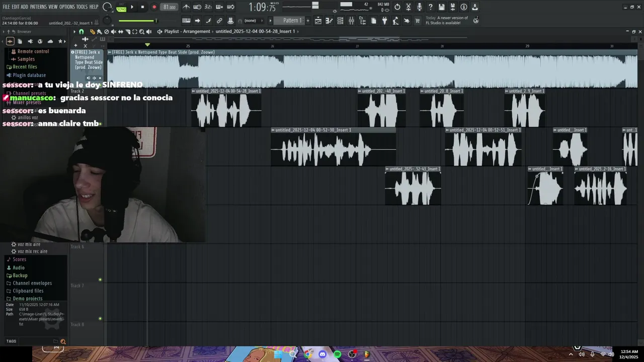Screen dimensions: 644x362
Task: Open the TOOLS menu
Action: pos(82,7)
